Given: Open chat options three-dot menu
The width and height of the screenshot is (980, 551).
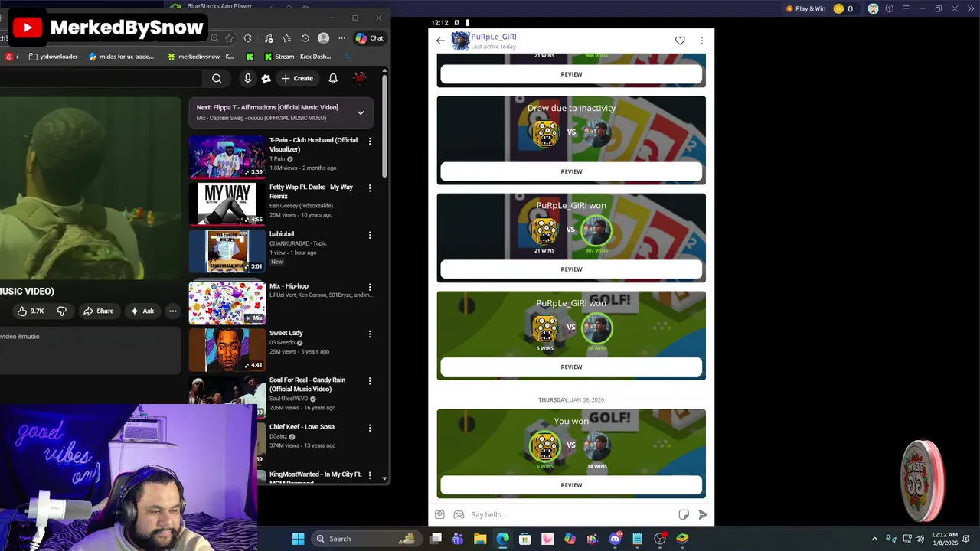Looking at the screenshot, I should point(701,41).
